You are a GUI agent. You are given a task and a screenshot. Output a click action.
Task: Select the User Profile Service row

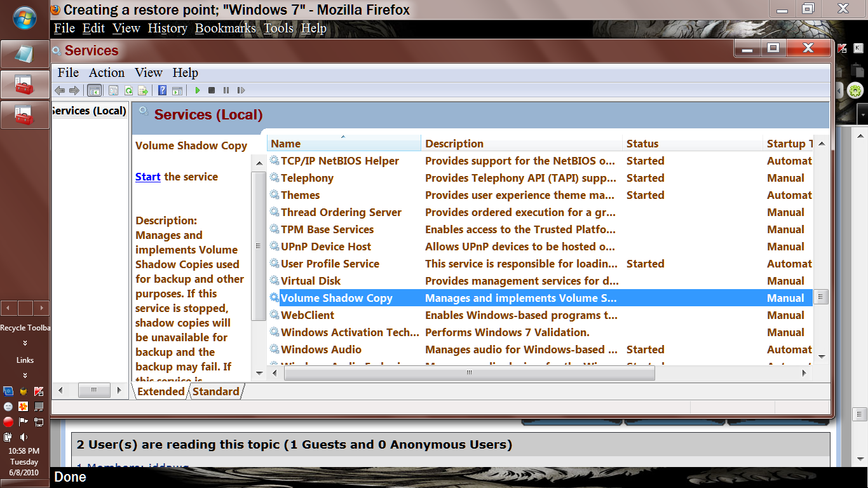(540, 264)
